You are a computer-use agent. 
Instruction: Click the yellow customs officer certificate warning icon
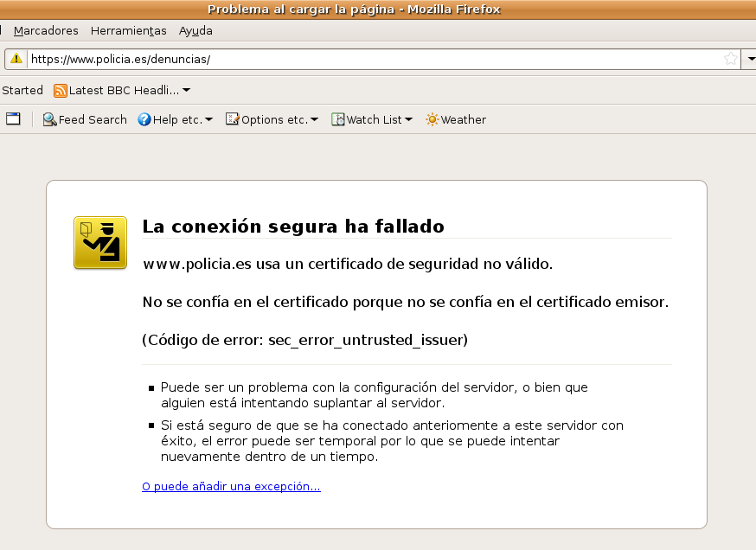[100, 242]
